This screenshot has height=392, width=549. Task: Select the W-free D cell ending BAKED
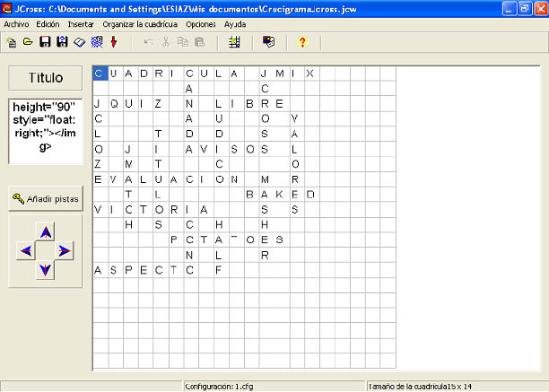(x=312, y=195)
